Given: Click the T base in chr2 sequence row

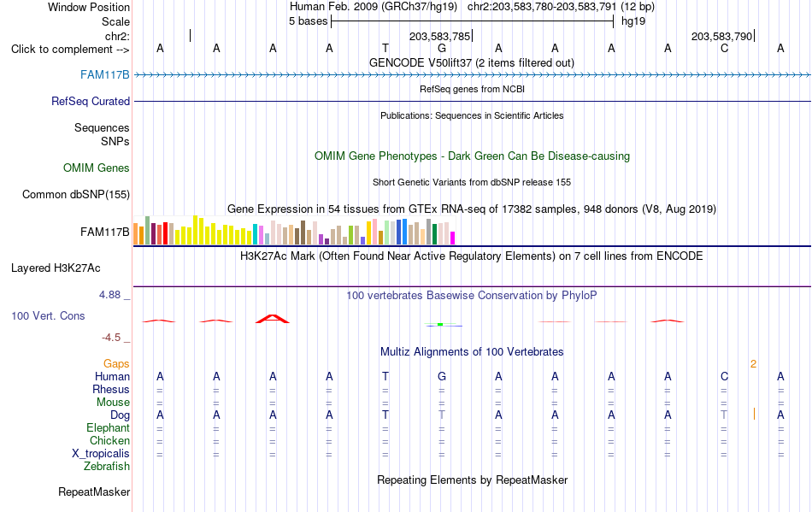Looking at the screenshot, I should pyautogui.click(x=385, y=49).
